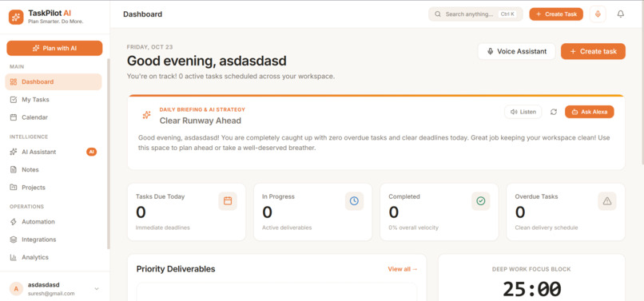Viewport: 644px width, 301px height.
Task: Open Notes in sidebar
Action: tap(54, 169)
